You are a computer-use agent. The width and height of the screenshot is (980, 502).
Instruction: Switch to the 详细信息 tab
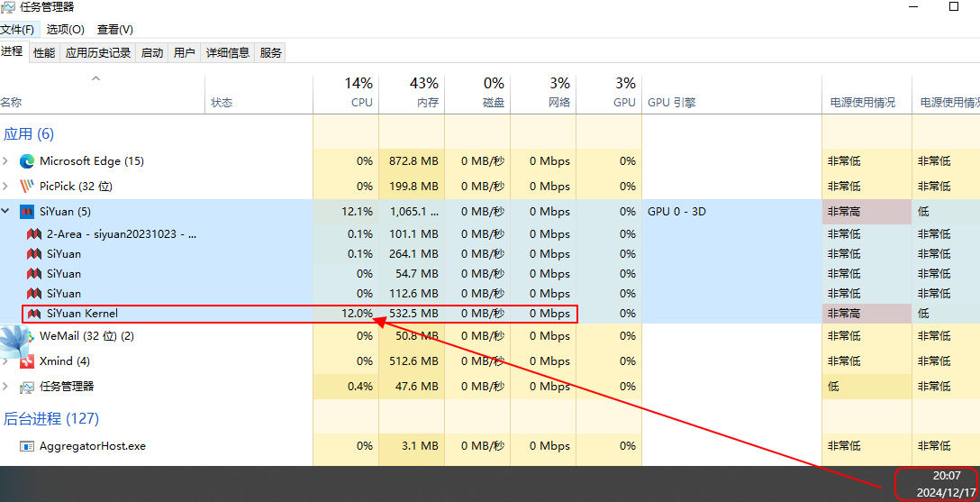(228, 52)
